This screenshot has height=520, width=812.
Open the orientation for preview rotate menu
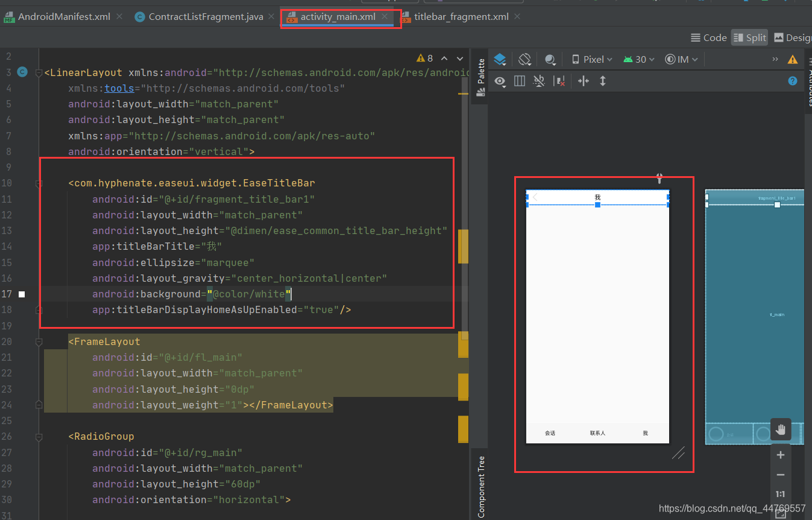(x=525, y=59)
